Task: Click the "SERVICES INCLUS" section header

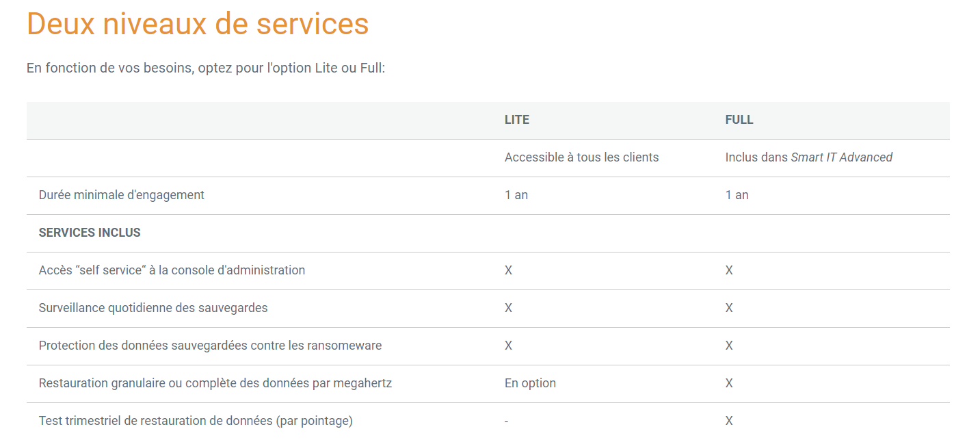Action: click(x=90, y=233)
